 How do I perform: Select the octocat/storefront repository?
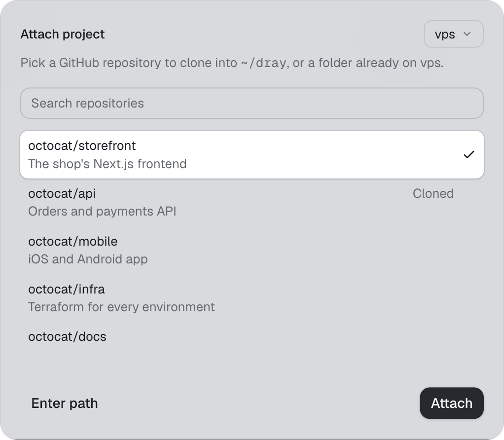pyautogui.click(x=252, y=154)
